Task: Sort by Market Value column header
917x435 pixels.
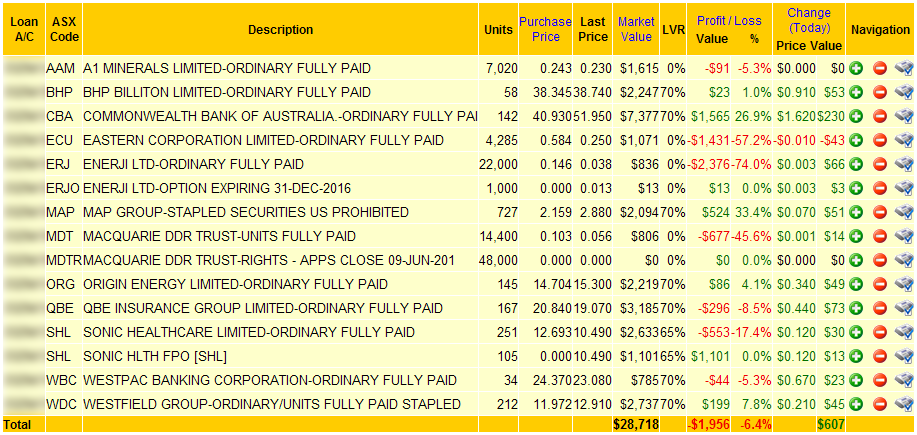Action: 636,29
